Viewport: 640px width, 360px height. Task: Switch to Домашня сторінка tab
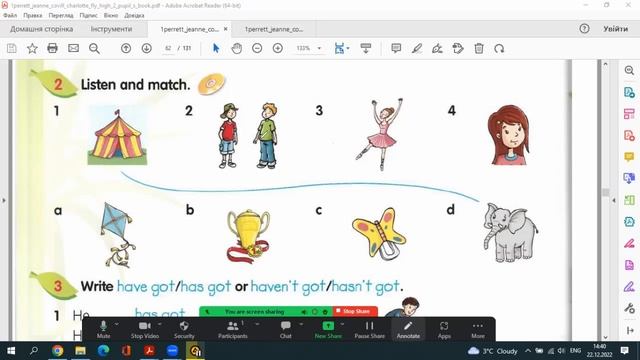42,29
